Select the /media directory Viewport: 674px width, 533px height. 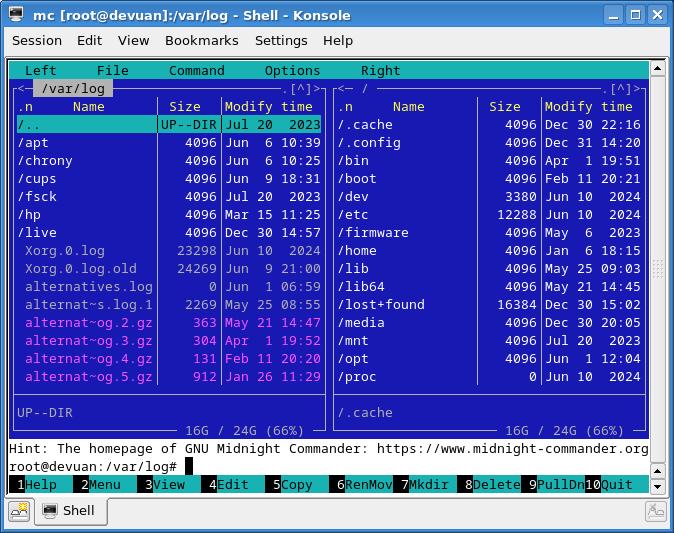click(x=489, y=323)
